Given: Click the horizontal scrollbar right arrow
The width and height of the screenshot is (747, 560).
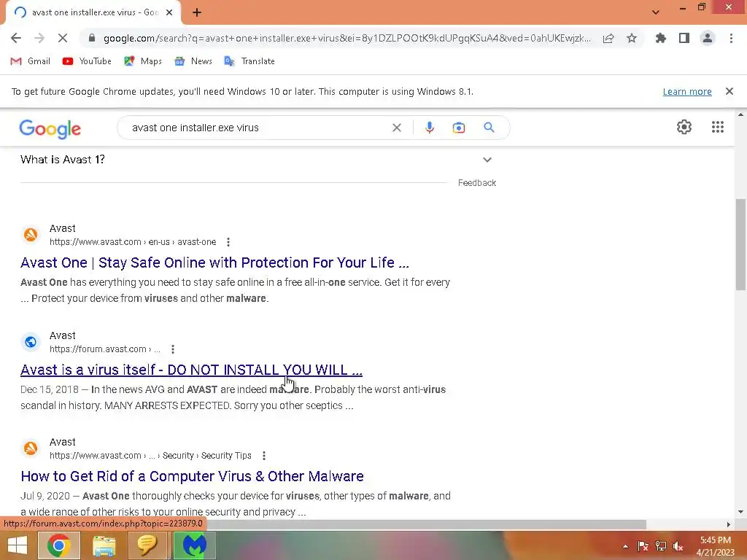Looking at the screenshot, I should (728, 524).
